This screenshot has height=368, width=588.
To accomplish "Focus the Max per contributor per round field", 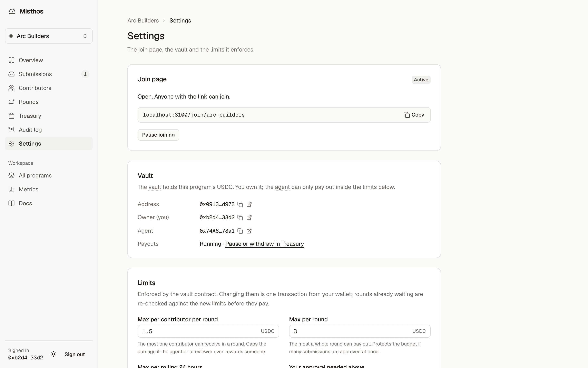I will pyautogui.click(x=208, y=331).
